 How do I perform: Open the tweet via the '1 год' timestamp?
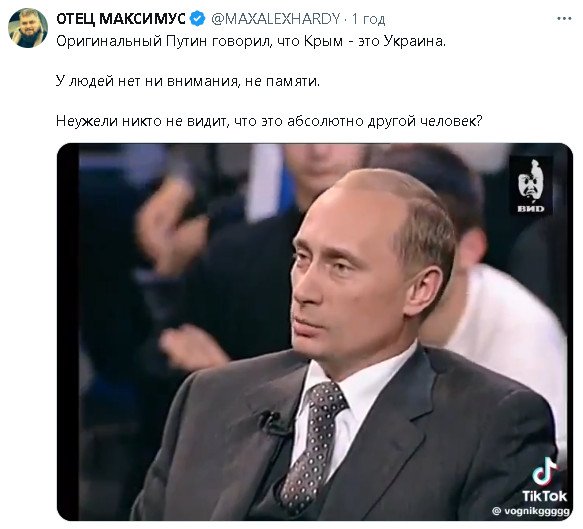pos(368,19)
